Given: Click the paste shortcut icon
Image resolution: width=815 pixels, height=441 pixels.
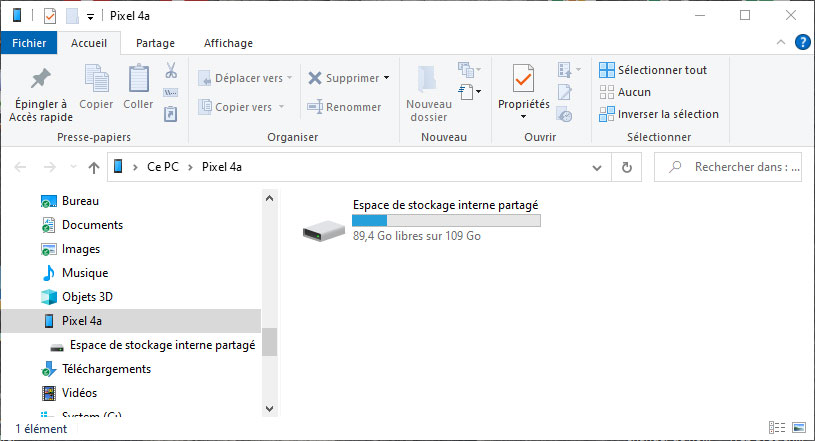Looking at the screenshot, I should pos(170,113).
